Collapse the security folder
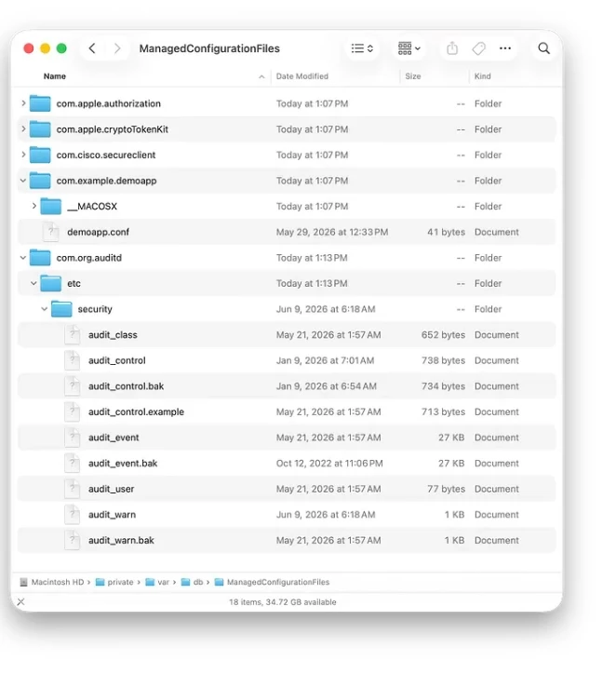616x674 pixels. pyautogui.click(x=45, y=309)
